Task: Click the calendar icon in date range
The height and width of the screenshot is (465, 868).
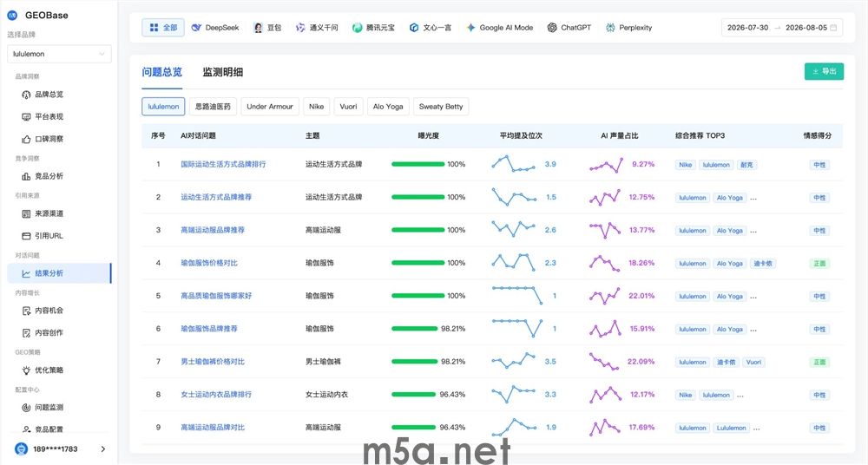Action: tap(833, 28)
